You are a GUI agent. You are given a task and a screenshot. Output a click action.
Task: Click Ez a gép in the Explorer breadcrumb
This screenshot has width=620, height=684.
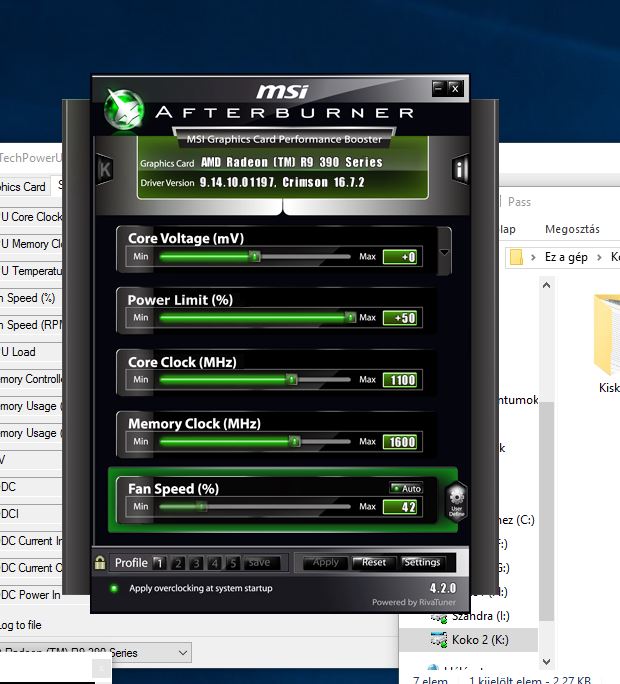tap(566, 257)
